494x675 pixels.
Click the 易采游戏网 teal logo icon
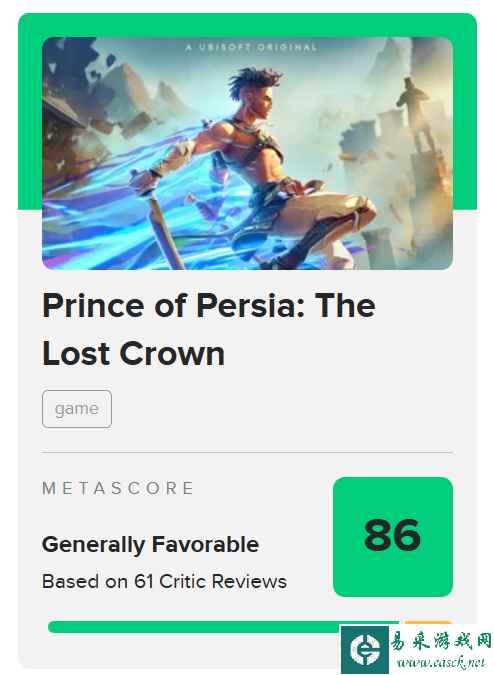[364, 650]
